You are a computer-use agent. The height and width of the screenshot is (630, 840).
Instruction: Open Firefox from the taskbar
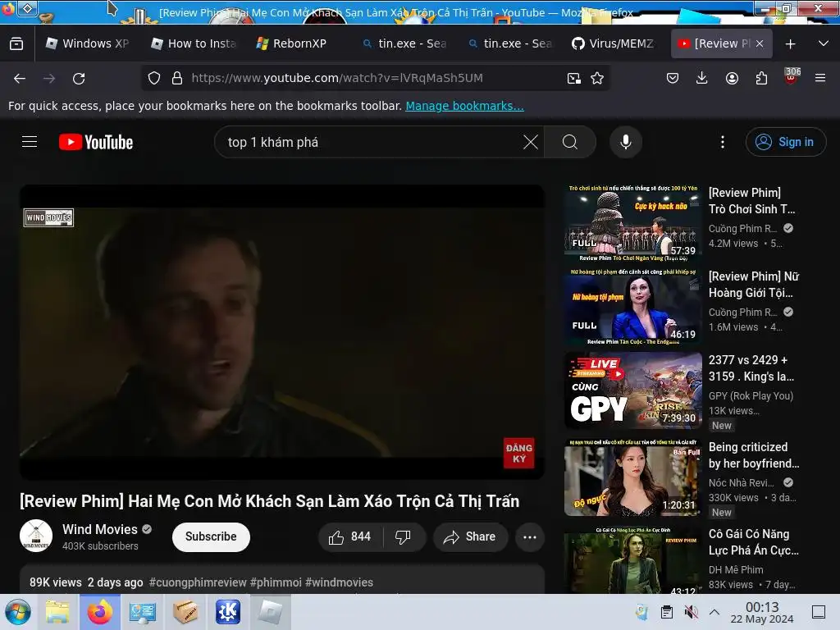tap(99, 612)
